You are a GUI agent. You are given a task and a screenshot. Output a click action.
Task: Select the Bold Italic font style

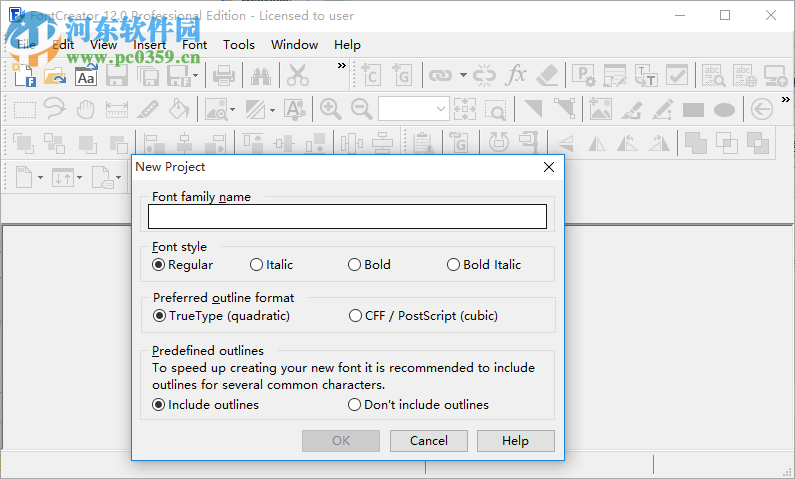coord(484,265)
